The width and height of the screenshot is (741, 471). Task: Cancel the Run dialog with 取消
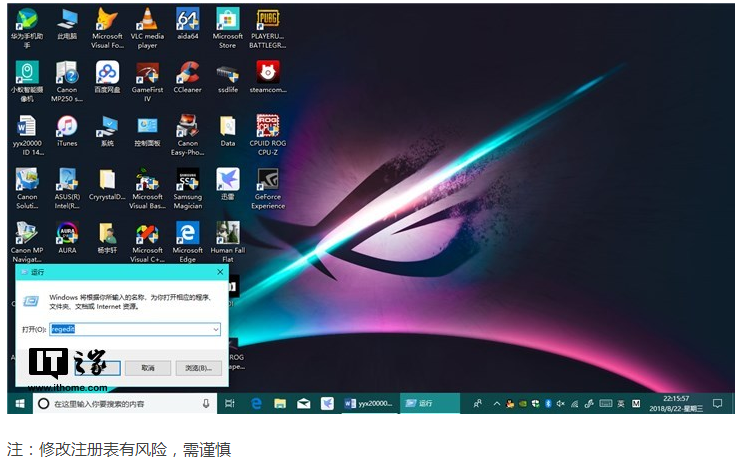[x=148, y=368]
